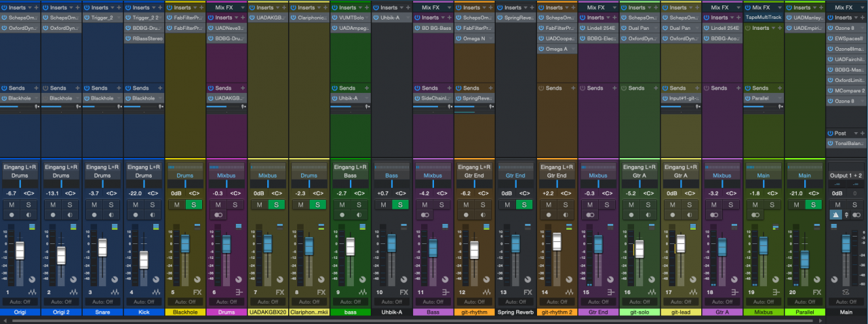Screen dimensions: 868x324
Task: Unsolo the Spring Reverb channel
Action: (x=524, y=204)
